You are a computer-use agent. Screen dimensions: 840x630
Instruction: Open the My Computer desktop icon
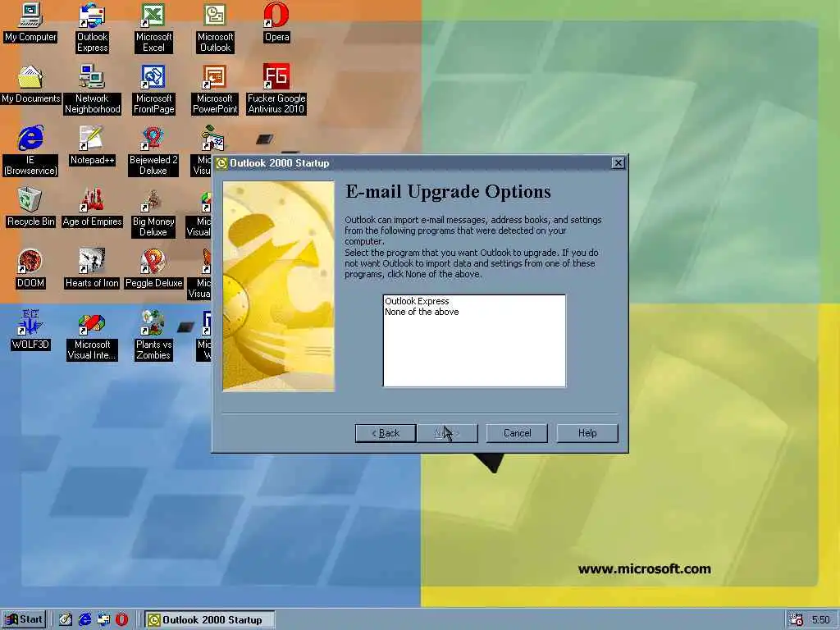tap(30, 22)
